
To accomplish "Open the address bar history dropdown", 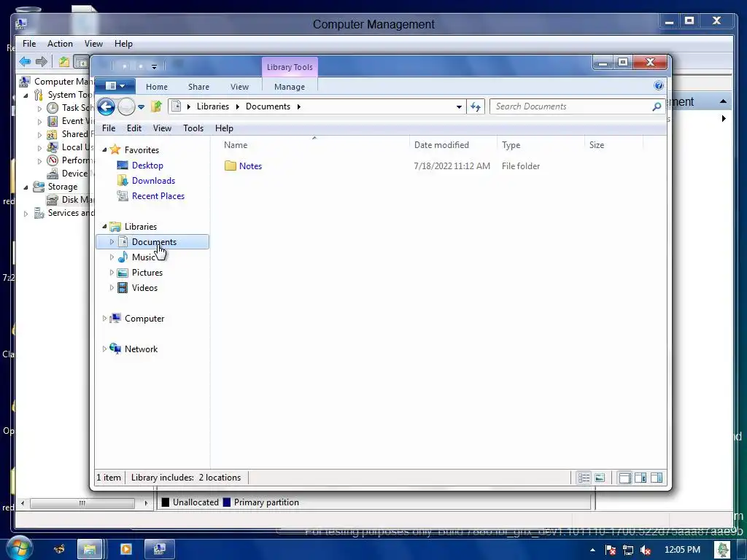I will 459,106.
